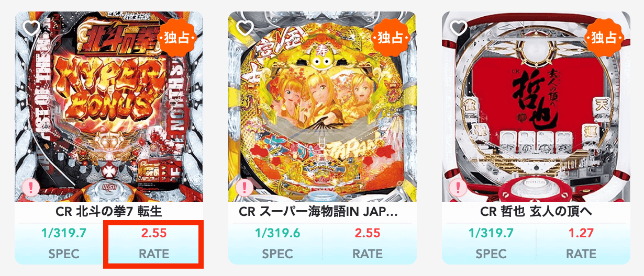Image resolution: width=644 pixels, height=276 pixels.
Task: Favorite the CR 北斗の拳7 転生 machine with the heart
Action: 32,27
